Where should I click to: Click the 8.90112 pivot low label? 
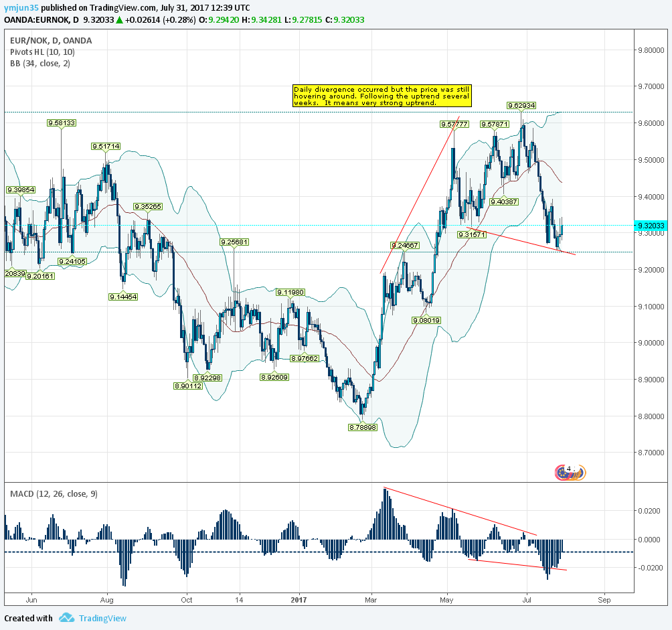187,386
